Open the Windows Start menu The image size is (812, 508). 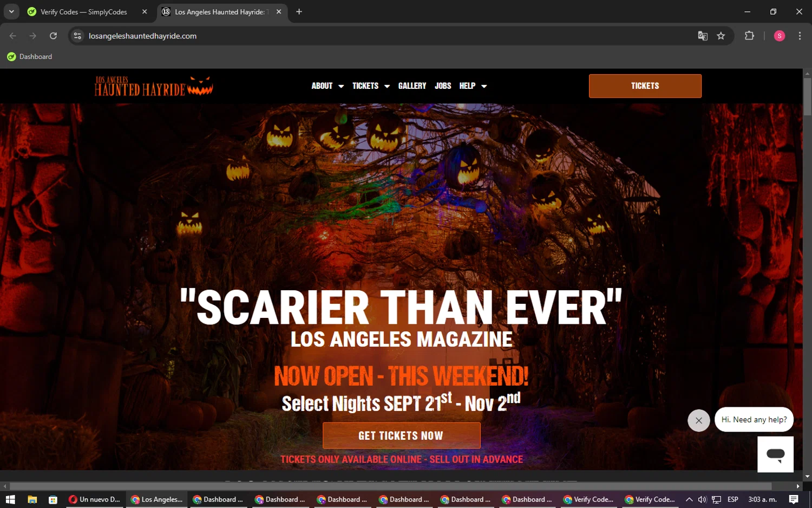(x=10, y=499)
